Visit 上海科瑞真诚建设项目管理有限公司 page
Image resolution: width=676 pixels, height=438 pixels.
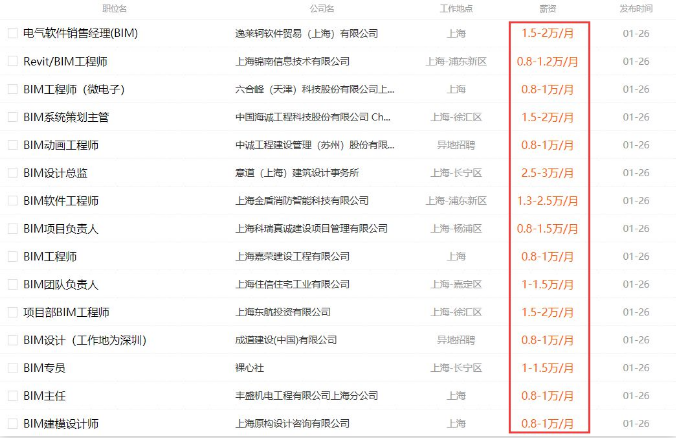click(x=311, y=228)
